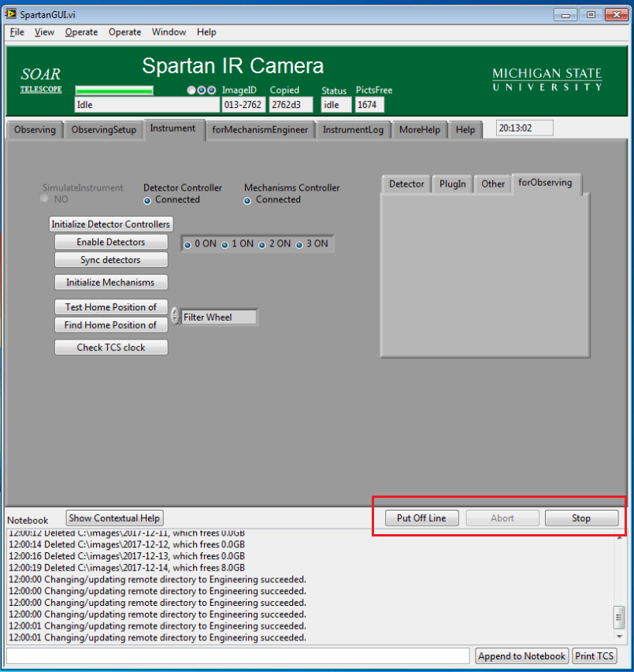The height and width of the screenshot is (672, 634).
Task: Open the first Operate menu
Action: [81, 32]
